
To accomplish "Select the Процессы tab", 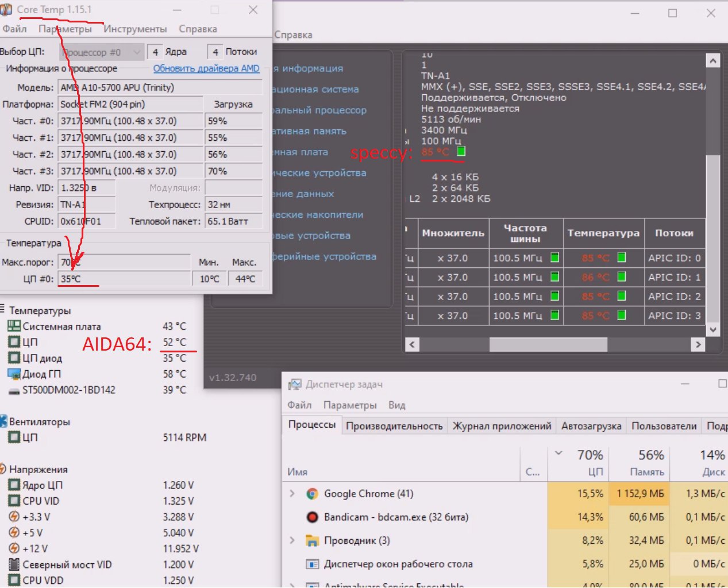I will (x=312, y=425).
